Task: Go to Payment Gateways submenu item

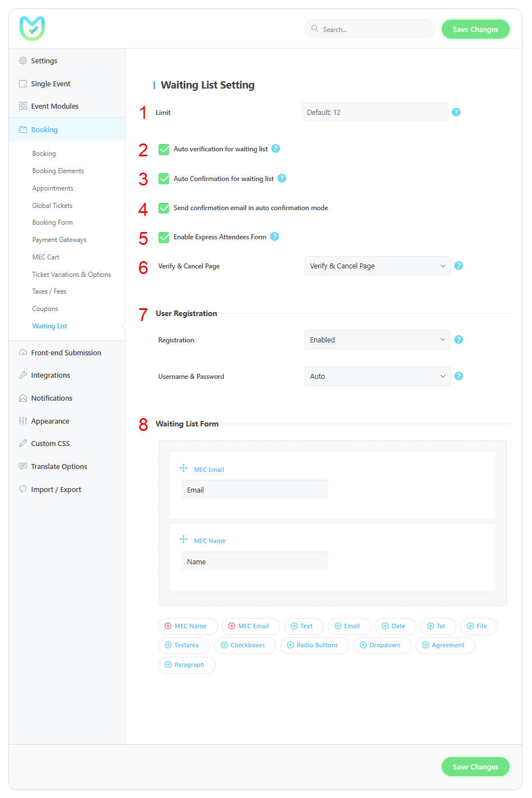Action: tap(59, 240)
